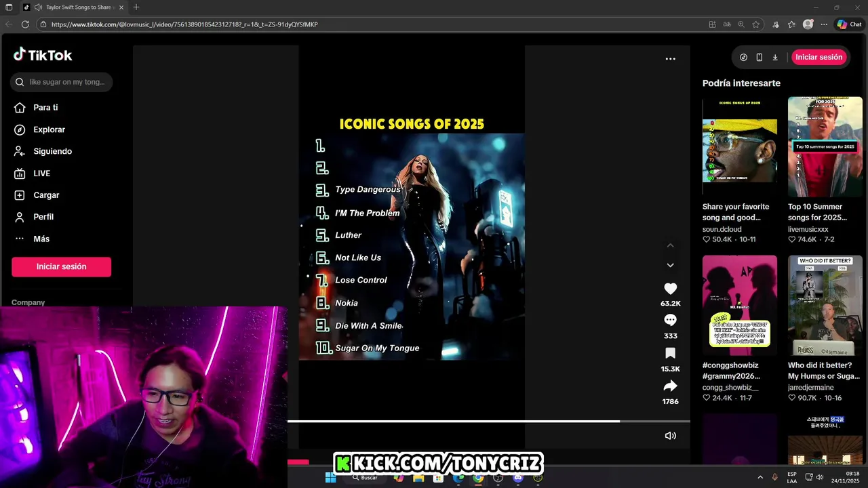Click the TikTok logo

[43, 55]
